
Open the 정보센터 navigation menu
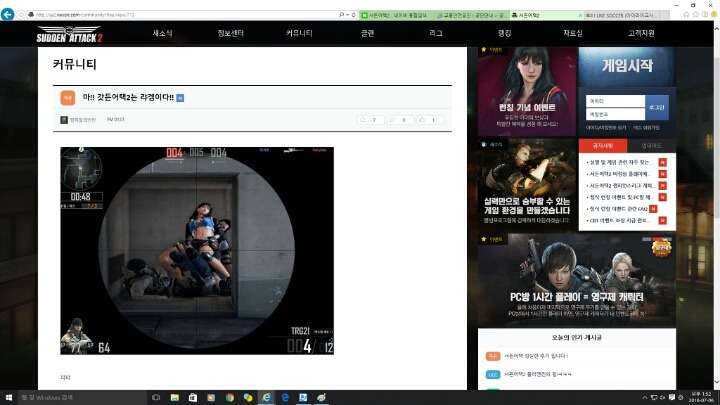pos(231,33)
